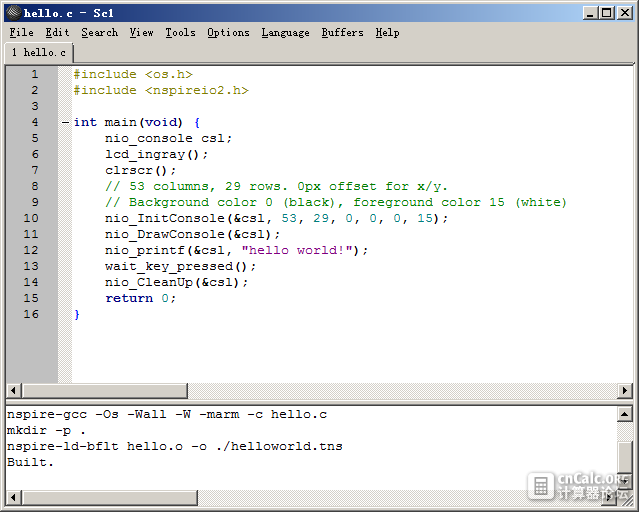Close the SciTE window

click(625, 13)
